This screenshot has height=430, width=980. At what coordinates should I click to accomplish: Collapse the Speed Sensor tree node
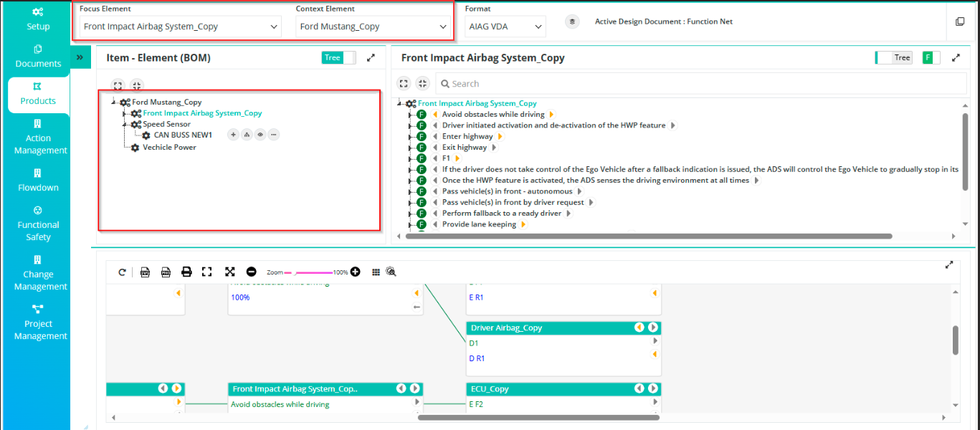point(125,125)
